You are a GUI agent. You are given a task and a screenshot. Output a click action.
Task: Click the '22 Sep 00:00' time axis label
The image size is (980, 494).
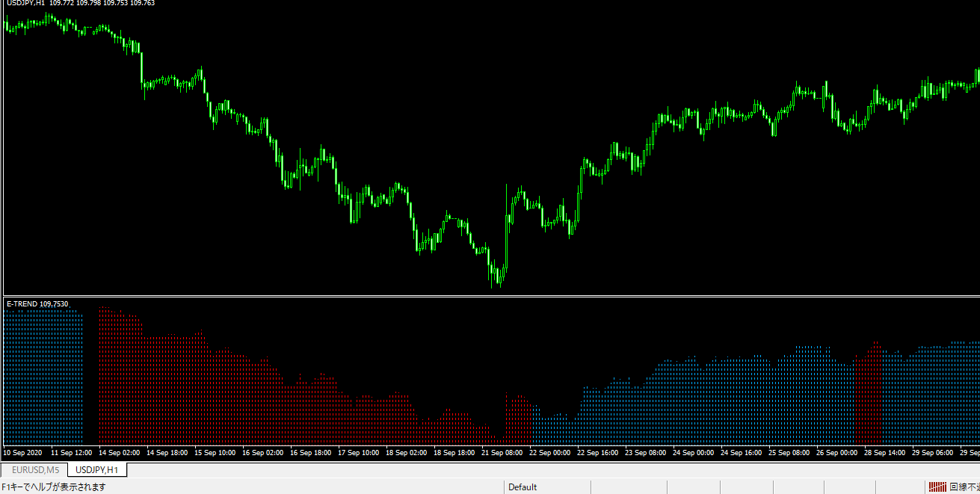pyautogui.click(x=549, y=453)
